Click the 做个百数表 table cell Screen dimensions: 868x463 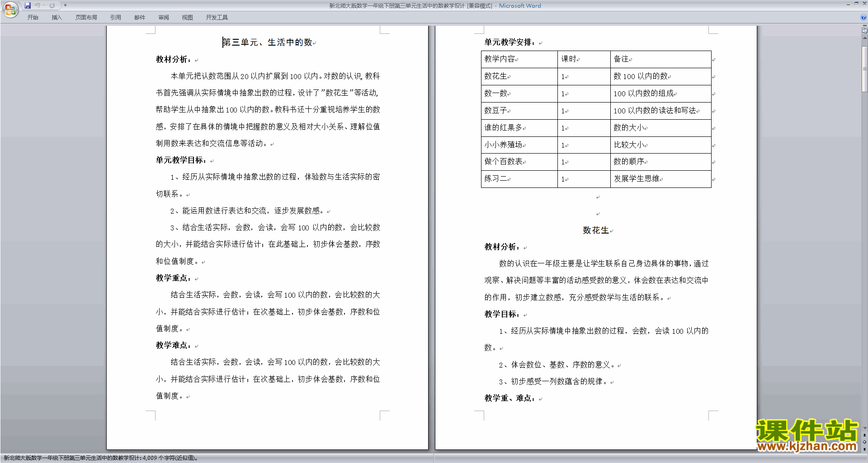pos(519,162)
